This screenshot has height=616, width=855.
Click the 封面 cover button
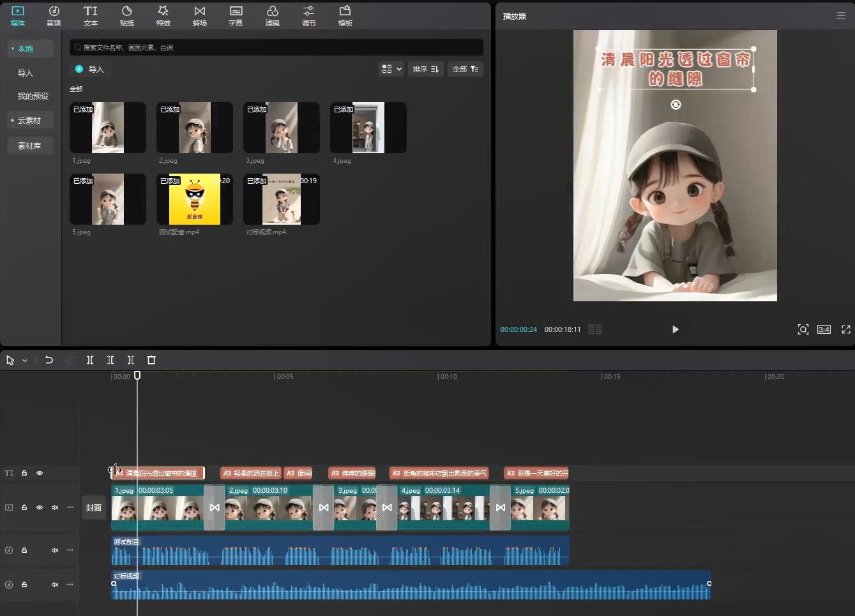pos(94,507)
